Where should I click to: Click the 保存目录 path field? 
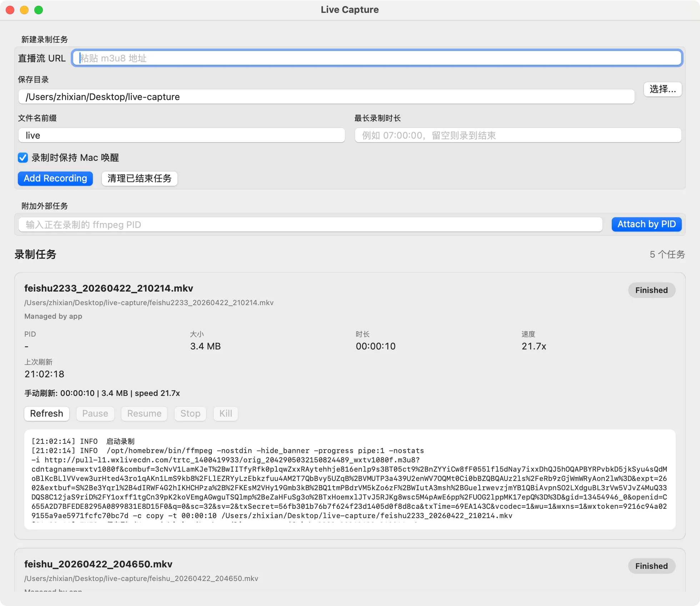click(326, 96)
